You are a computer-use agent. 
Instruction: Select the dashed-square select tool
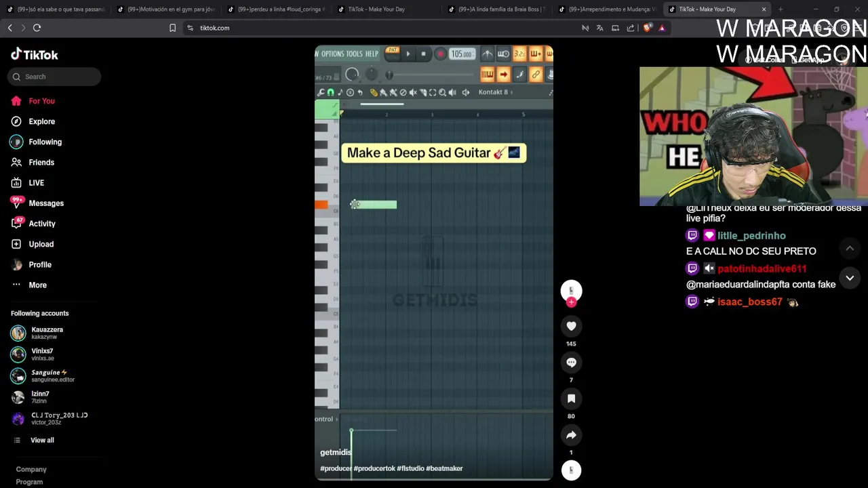pyautogui.click(x=433, y=93)
